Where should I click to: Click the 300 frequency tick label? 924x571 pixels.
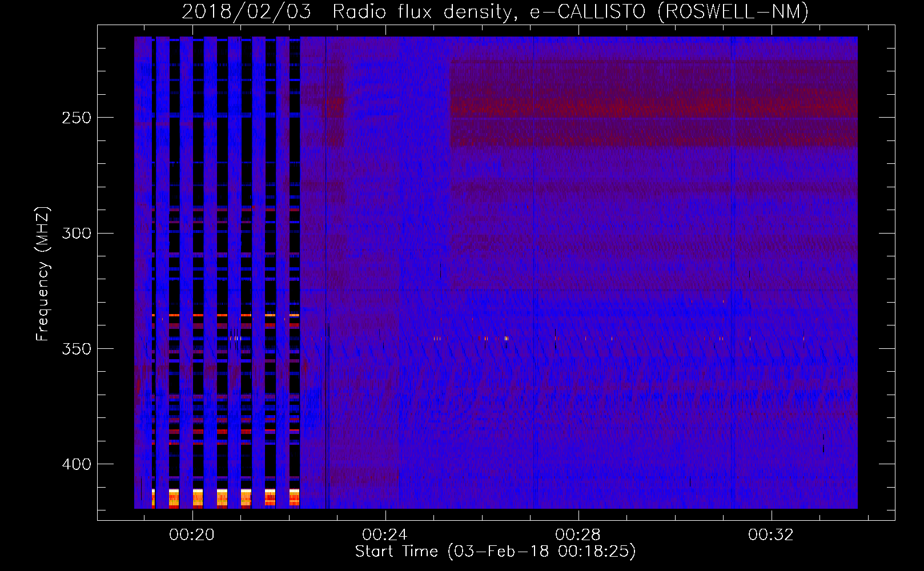click(76, 234)
